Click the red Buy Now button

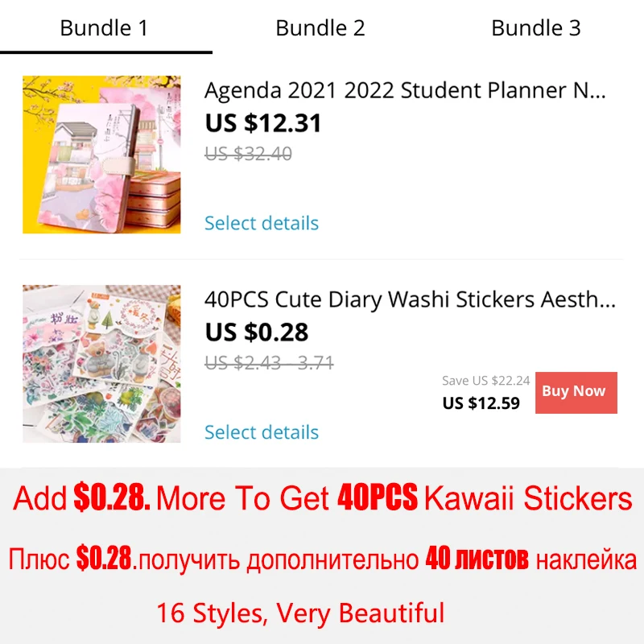pos(576,392)
